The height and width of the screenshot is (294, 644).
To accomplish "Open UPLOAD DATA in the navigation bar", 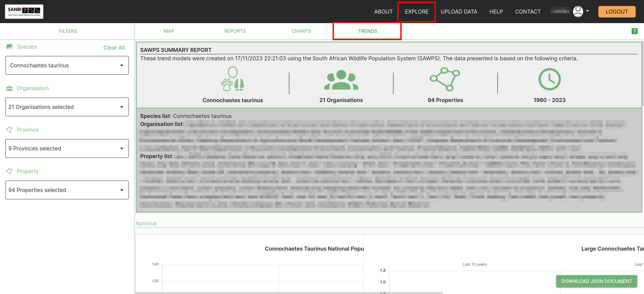I will (x=459, y=12).
